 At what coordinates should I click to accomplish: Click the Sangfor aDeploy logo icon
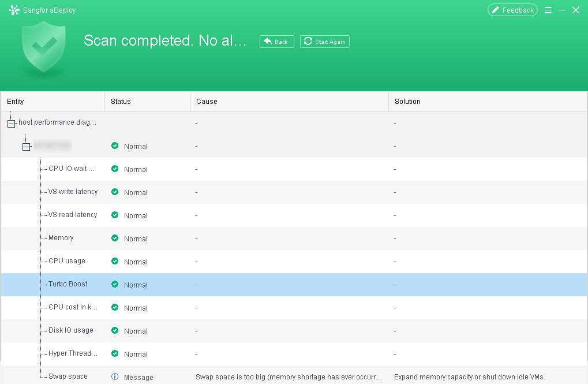pyautogui.click(x=14, y=10)
